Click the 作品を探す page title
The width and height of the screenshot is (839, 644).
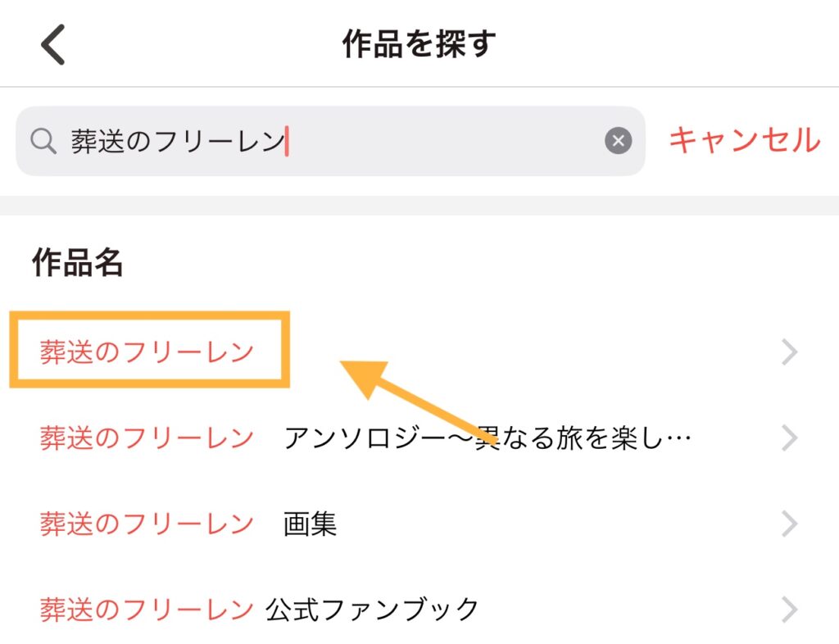pos(419,44)
